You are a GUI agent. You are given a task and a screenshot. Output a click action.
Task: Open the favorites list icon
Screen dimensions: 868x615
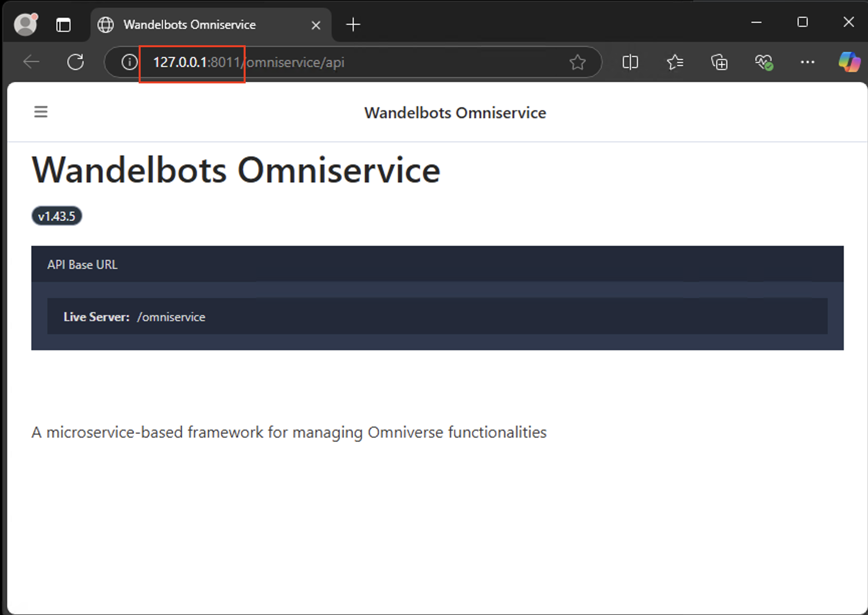point(675,62)
